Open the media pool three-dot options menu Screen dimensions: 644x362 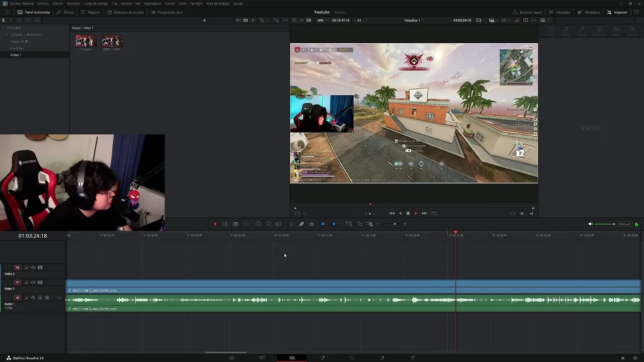pos(285,20)
